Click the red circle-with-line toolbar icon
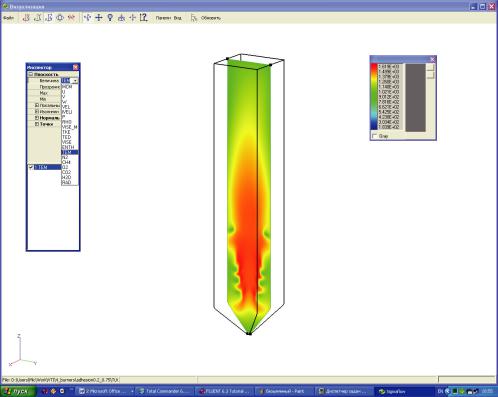This screenshot has width=498, height=397. [x=60, y=17]
